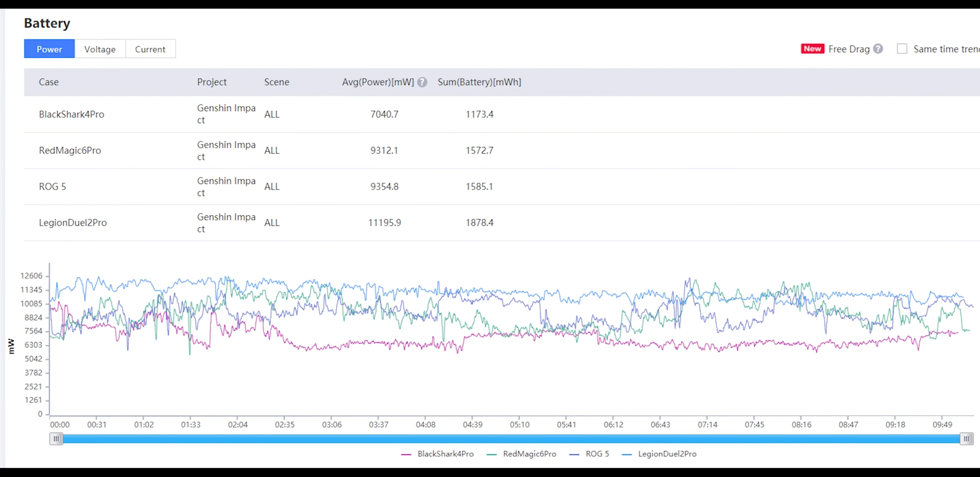
Task: Click the Free Drag label
Action: point(849,49)
